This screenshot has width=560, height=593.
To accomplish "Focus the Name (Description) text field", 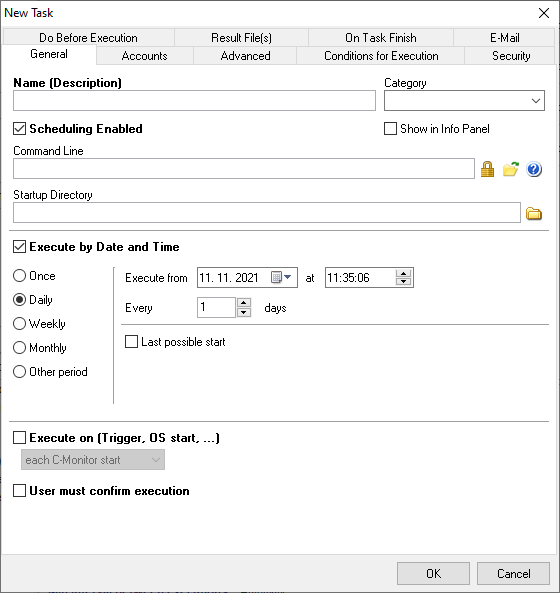I will 194,101.
